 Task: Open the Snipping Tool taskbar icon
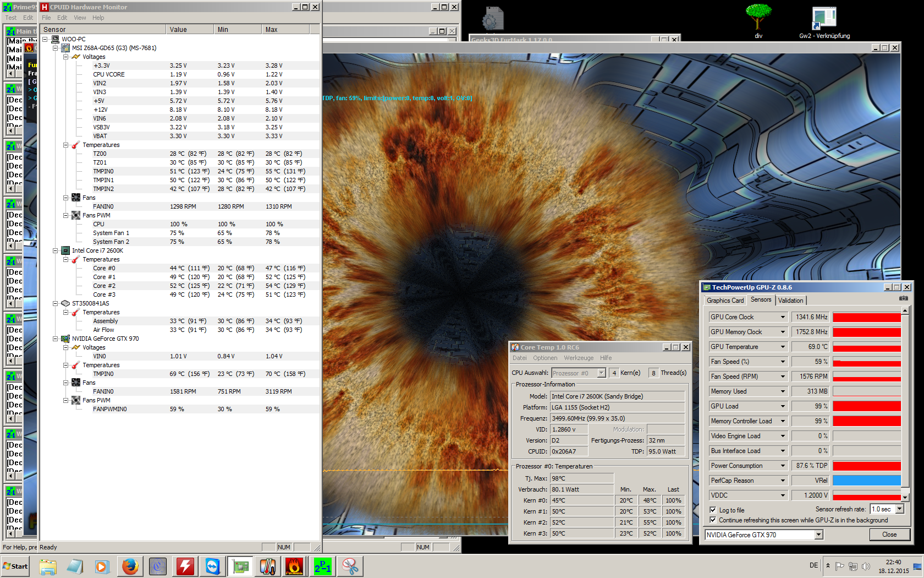click(x=350, y=566)
